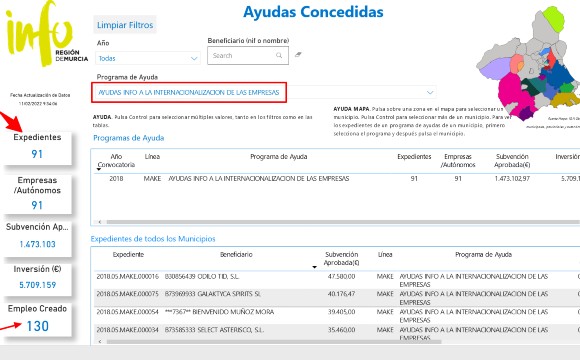Click the Ayudas Concedidas page title

(313, 12)
